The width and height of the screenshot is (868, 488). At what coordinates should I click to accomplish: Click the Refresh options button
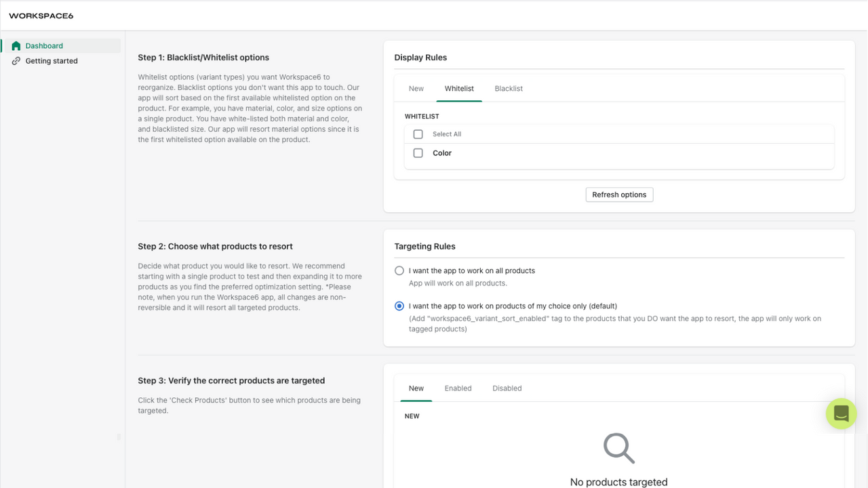pyautogui.click(x=619, y=195)
